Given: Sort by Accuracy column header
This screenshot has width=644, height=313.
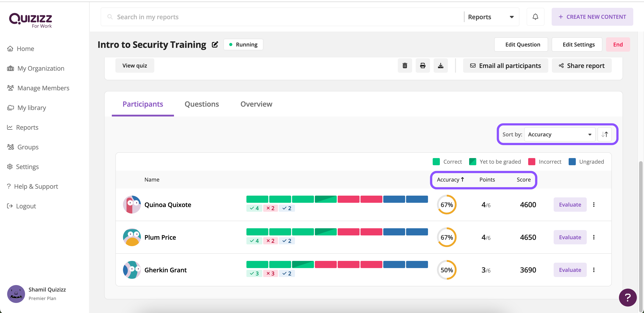Looking at the screenshot, I should 451,180.
